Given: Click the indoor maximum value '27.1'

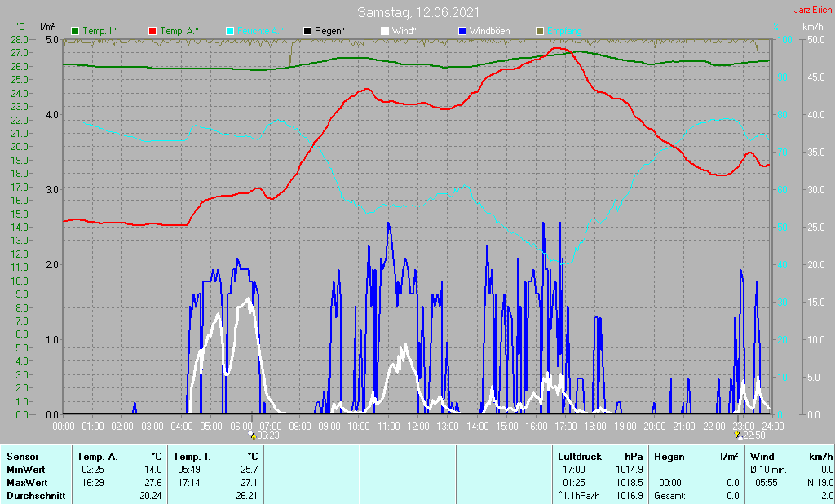Looking at the screenshot, I should pos(250,483).
